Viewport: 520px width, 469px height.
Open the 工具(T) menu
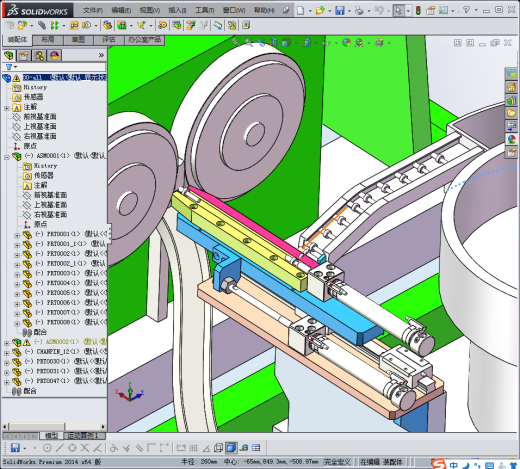205,10
